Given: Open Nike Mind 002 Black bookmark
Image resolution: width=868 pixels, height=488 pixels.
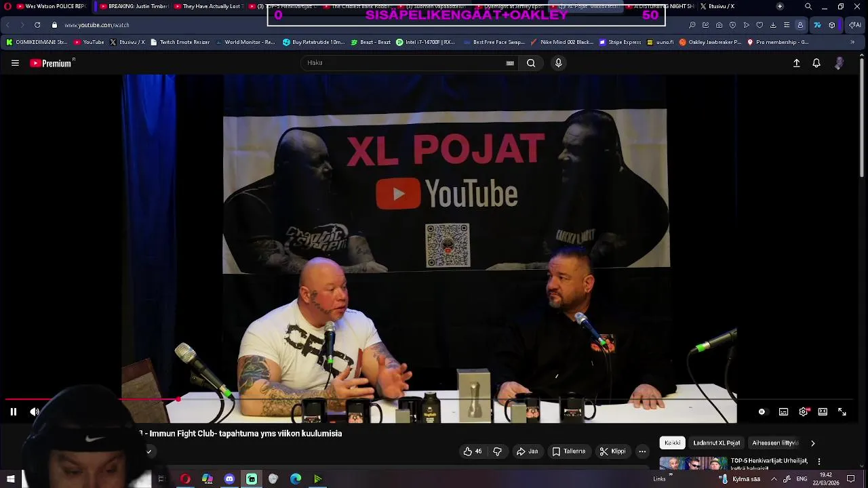Looking at the screenshot, I should pos(562,42).
